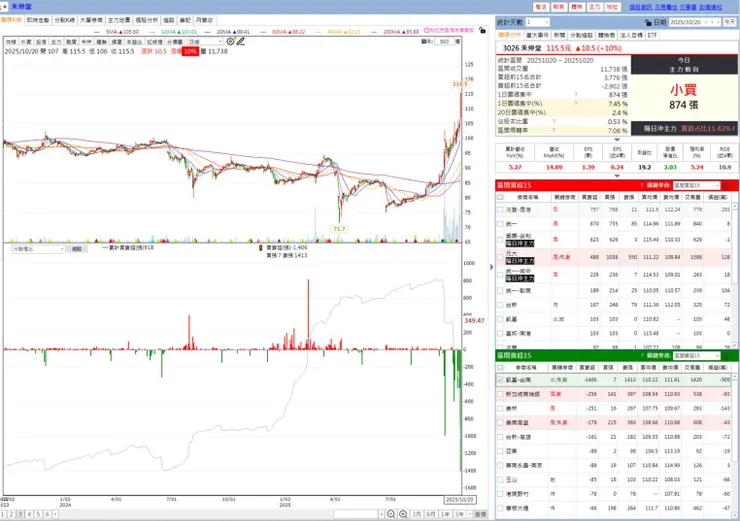Open the 日線 period dropdown on chart toolbar
The image size is (740, 521).
[205, 42]
